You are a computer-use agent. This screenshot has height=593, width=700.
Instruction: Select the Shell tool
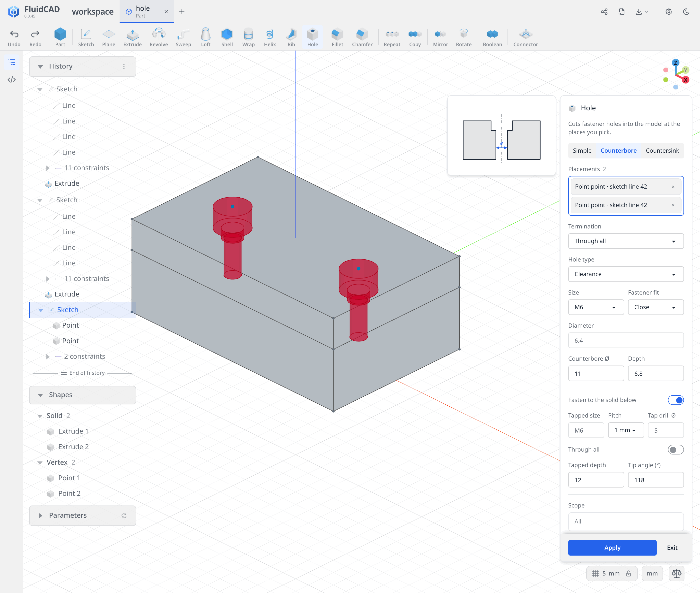point(227,37)
